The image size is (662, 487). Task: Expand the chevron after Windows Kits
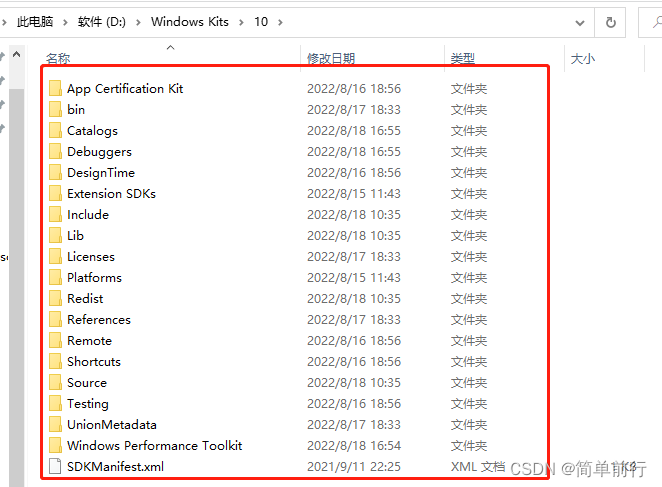click(241, 22)
